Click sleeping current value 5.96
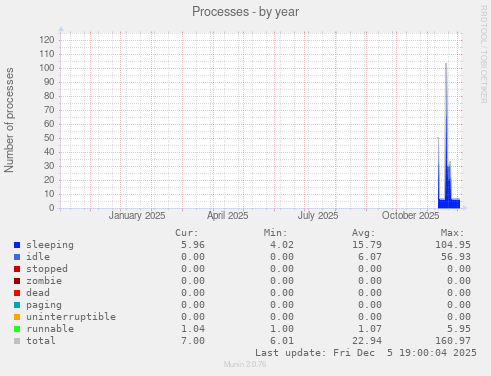491x376 pixels. click(193, 245)
